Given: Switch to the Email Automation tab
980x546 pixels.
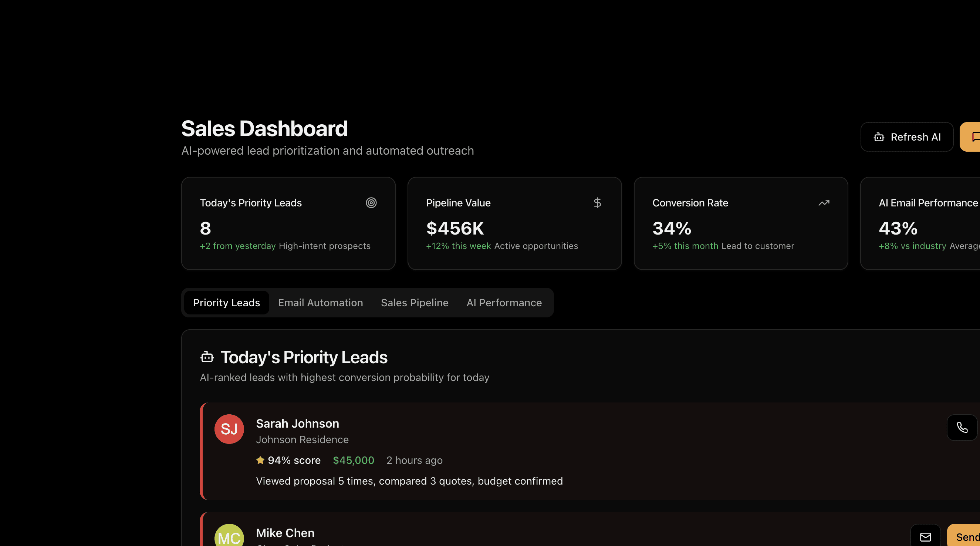Looking at the screenshot, I should pos(320,303).
